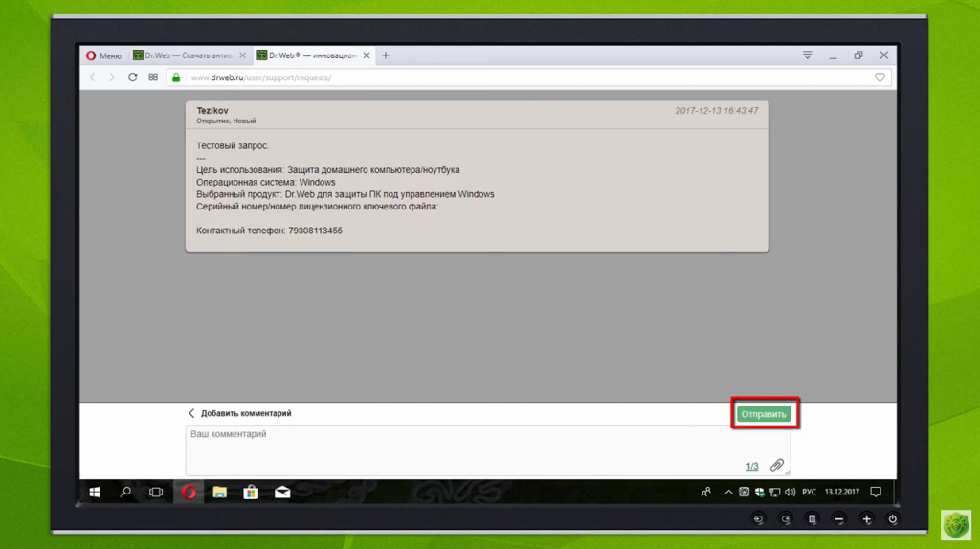Reload the page with the refresh icon
The image size is (980, 549).
click(133, 77)
